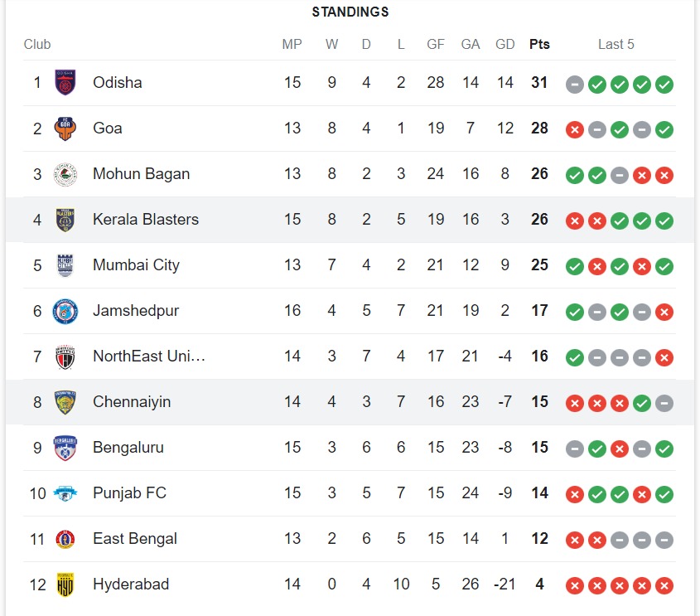
Task: Click the Odisha club crest icon
Action: [x=65, y=83]
